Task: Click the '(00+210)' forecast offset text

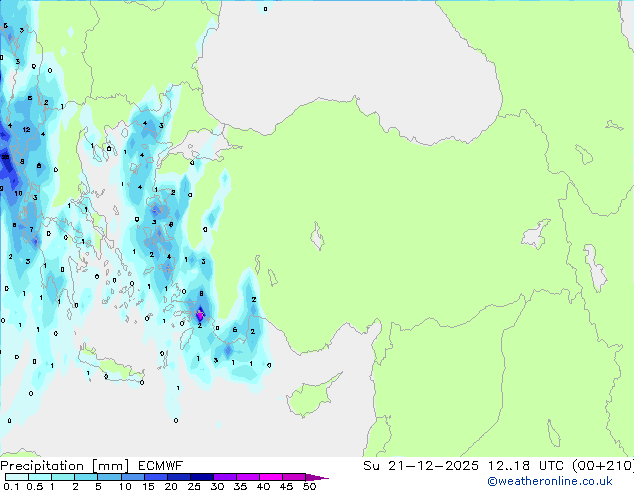Action: tap(602, 466)
